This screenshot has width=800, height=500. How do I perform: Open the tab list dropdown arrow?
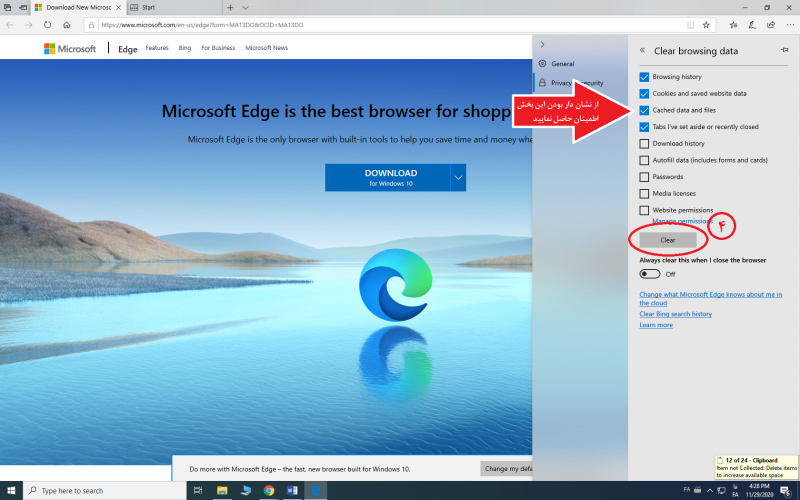point(246,7)
